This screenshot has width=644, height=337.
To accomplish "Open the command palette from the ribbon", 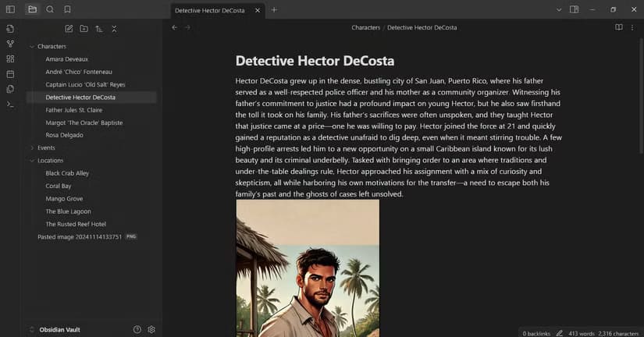I will click(x=10, y=104).
